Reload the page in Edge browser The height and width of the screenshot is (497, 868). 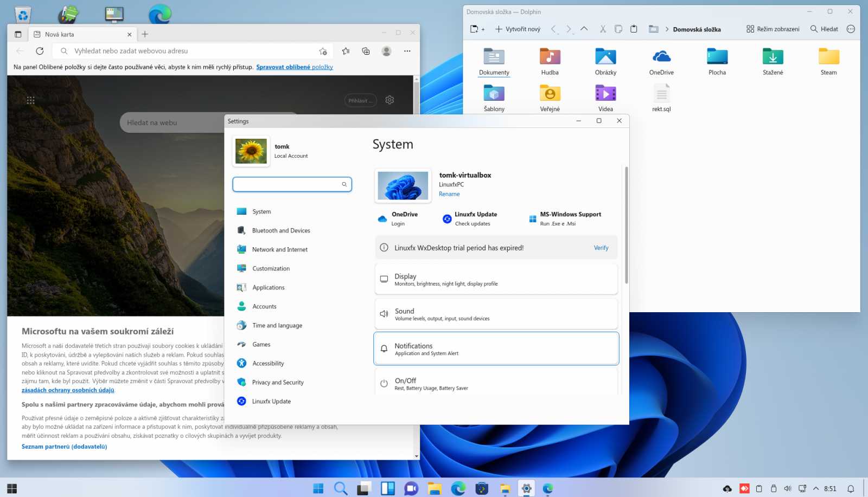pos(40,51)
